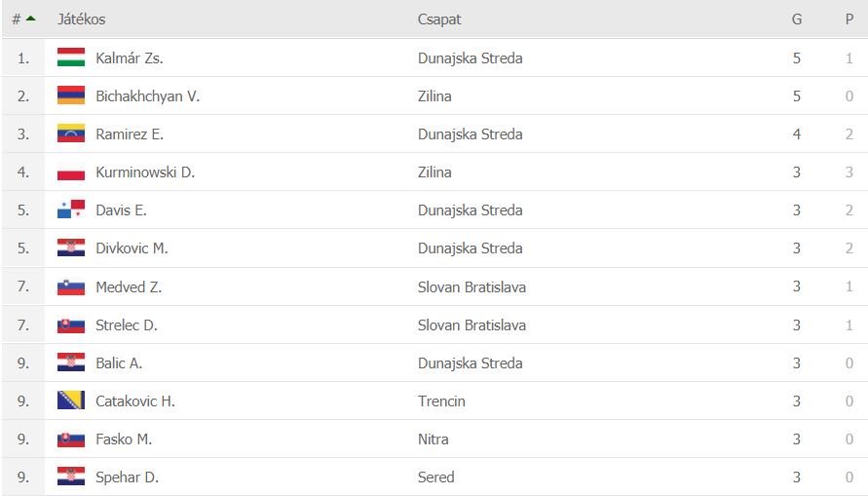
Task: Sort players by the P column header
Action: 849,19
